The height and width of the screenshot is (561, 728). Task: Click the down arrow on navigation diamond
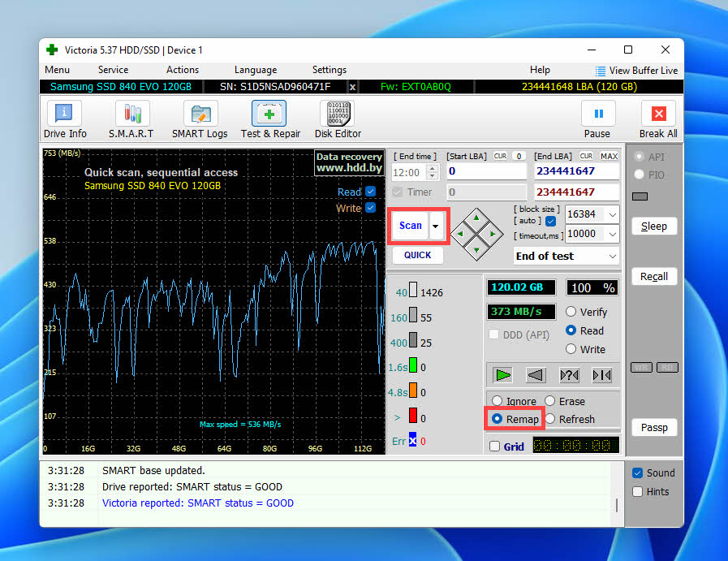coord(476,250)
